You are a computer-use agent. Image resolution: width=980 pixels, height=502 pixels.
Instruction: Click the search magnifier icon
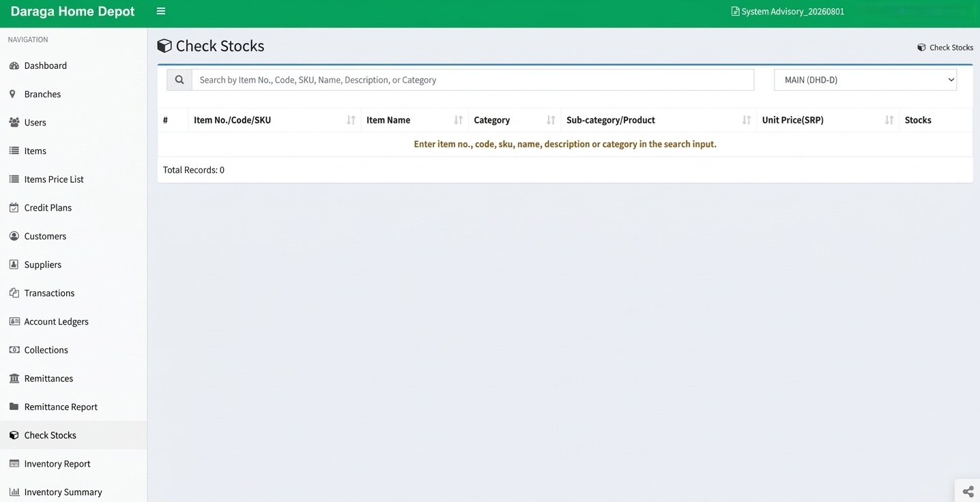(179, 80)
